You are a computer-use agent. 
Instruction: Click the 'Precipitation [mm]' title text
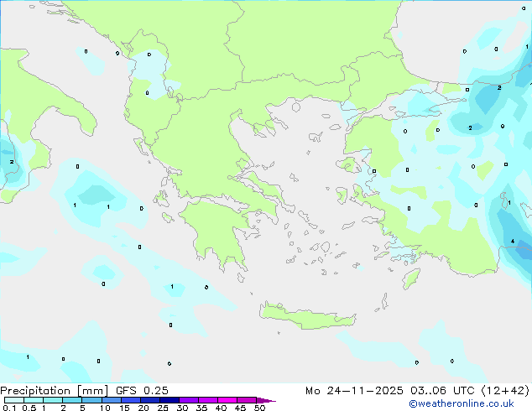55,391
